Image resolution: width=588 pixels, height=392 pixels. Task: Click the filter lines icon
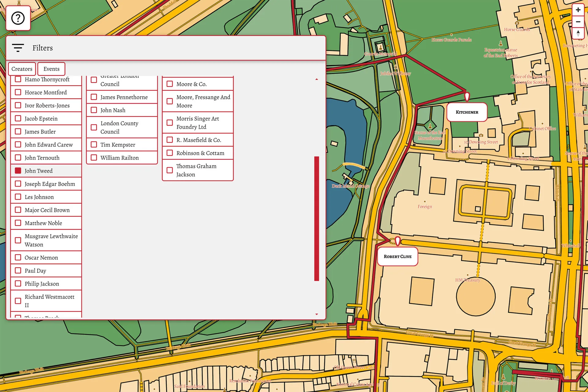pyautogui.click(x=18, y=48)
